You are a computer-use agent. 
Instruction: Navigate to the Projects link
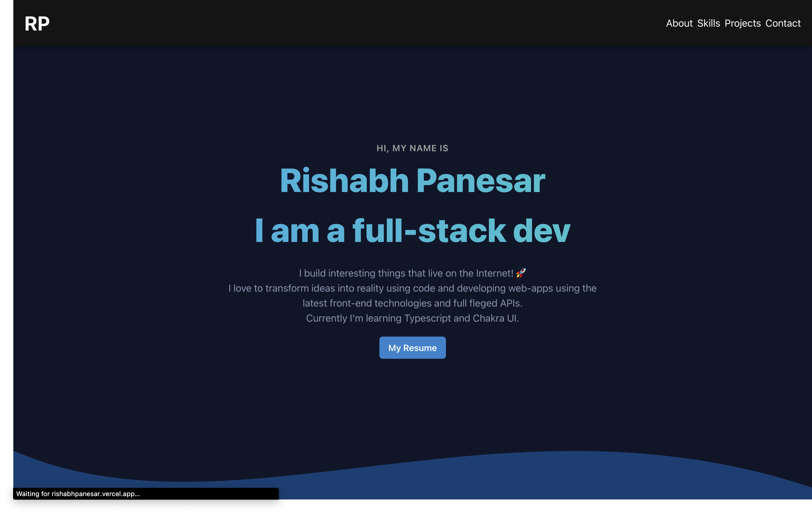click(x=743, y=23)
